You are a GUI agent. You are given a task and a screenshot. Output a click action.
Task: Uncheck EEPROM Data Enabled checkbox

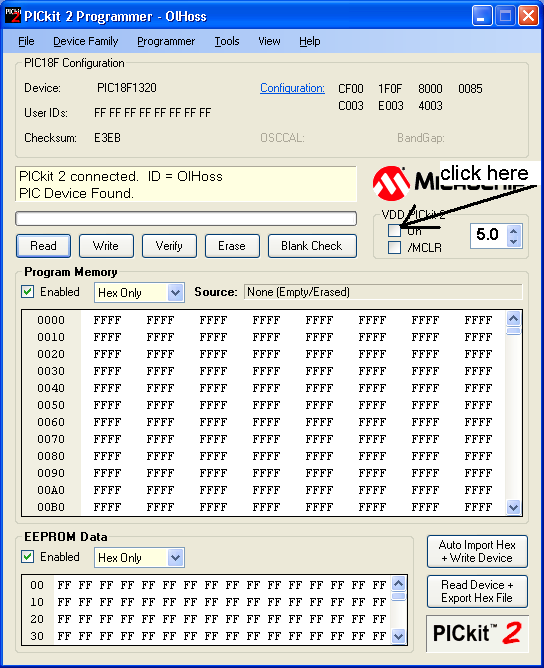(28, 557)
